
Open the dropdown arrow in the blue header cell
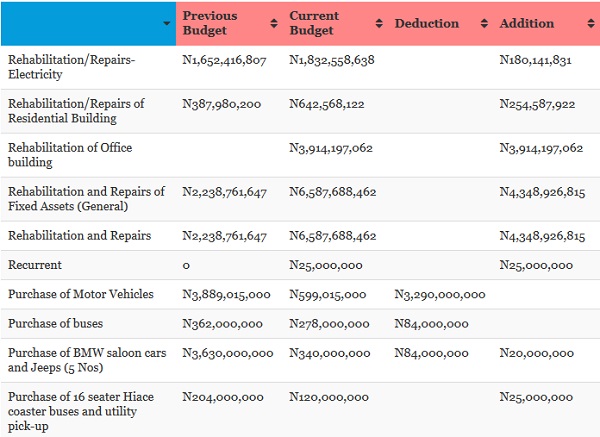point(166,23)
